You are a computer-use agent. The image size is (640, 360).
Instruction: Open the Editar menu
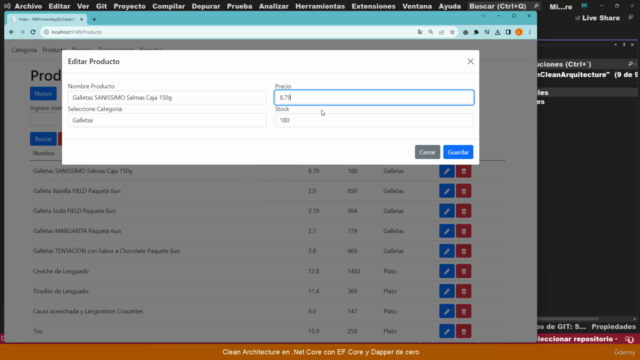coord(59,6)
